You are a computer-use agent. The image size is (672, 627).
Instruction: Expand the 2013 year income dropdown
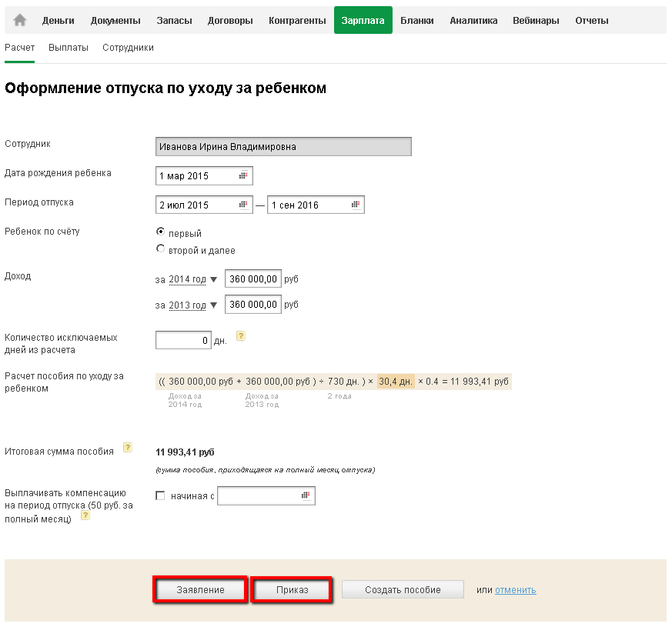pos(213,305)
